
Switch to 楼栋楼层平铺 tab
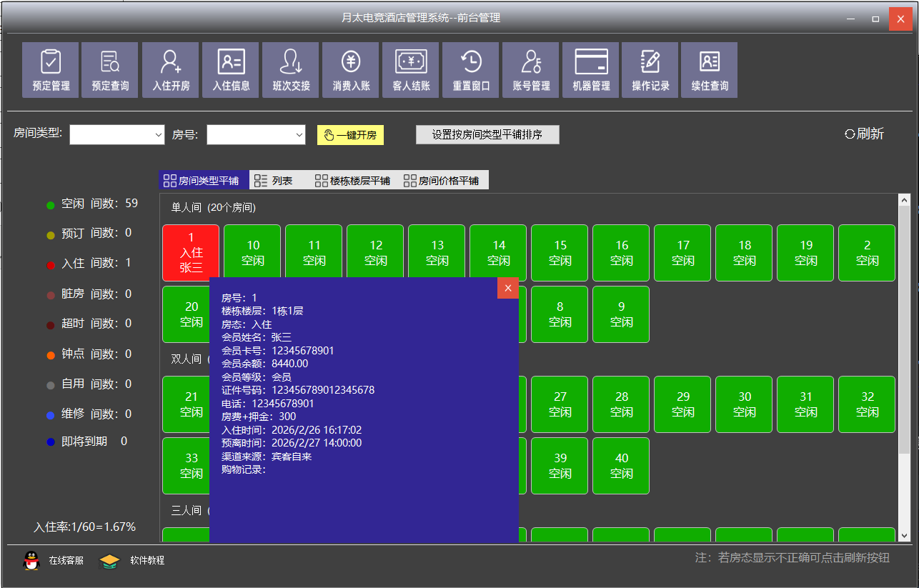click(x=352, y=181)
